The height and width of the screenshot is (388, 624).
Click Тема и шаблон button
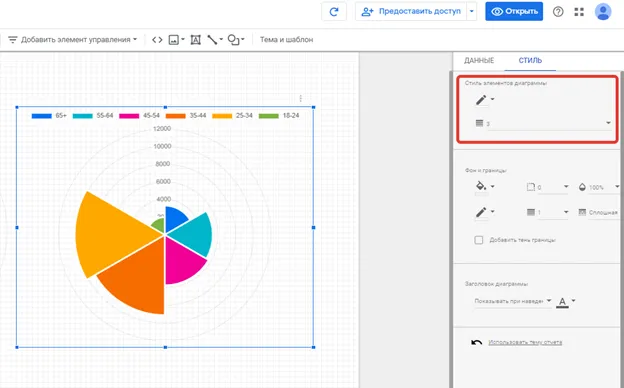[x=287, y=40]
